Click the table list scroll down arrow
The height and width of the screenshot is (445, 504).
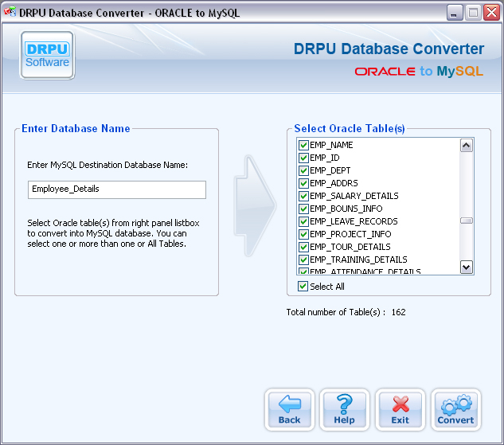(x=467, y=267)
